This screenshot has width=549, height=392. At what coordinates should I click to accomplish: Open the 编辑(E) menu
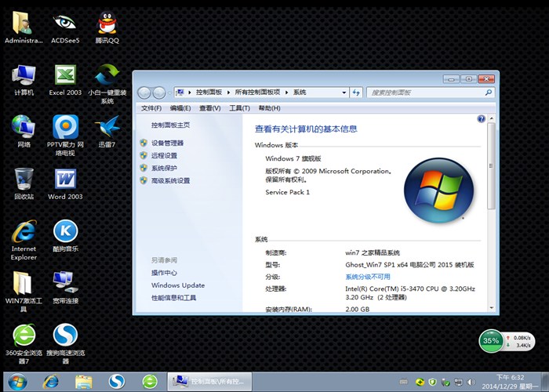180,108
